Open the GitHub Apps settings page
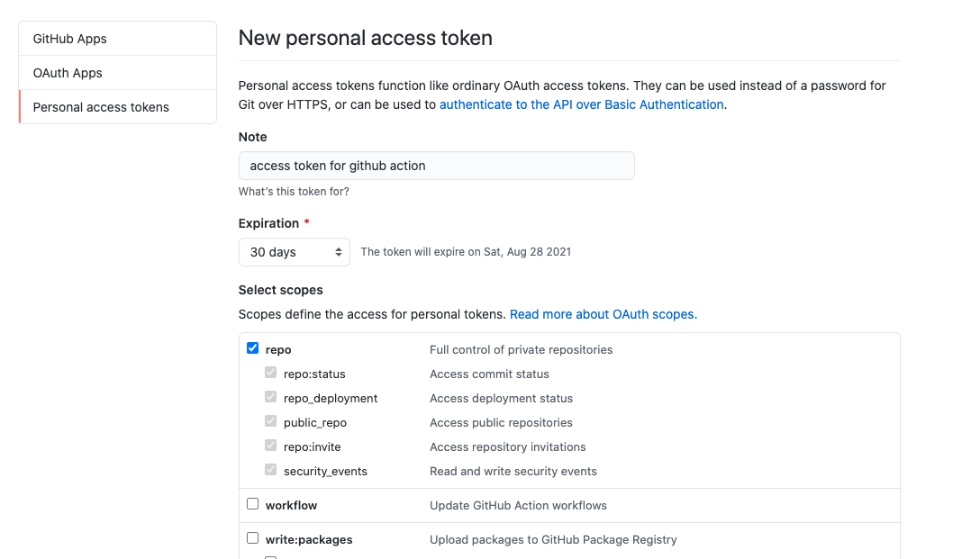 [69, 39]
